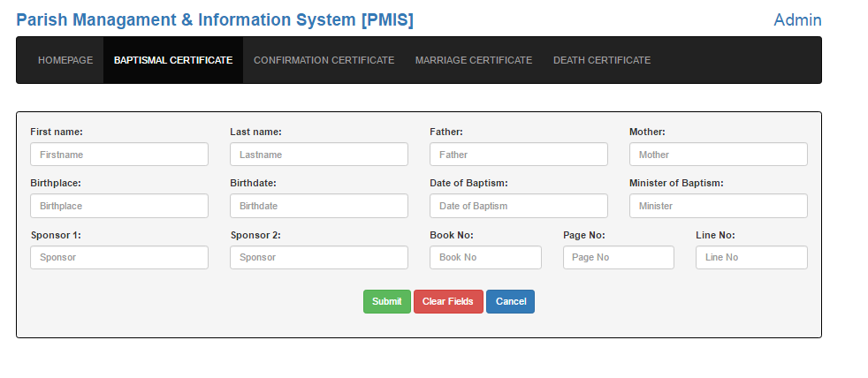868x378 pixels.
Task: Click the Birthplace input field
Action: pyautogui.click(x=119, y=206)
